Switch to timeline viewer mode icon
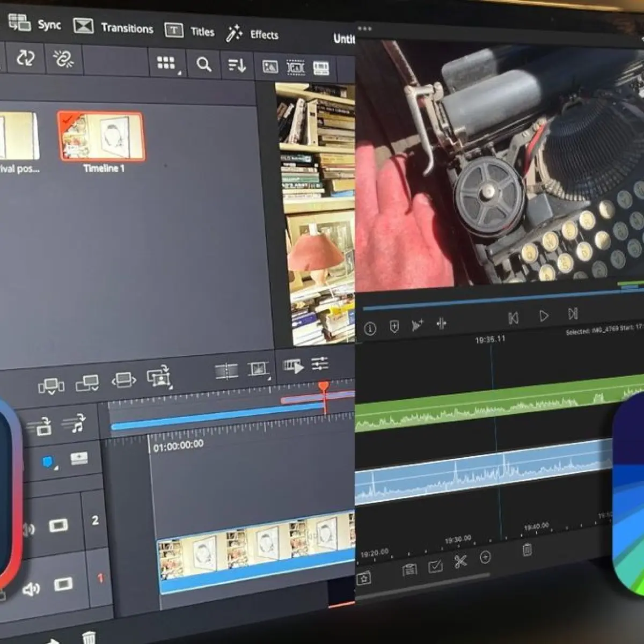The image size is (644, 644). pos(321,68)
